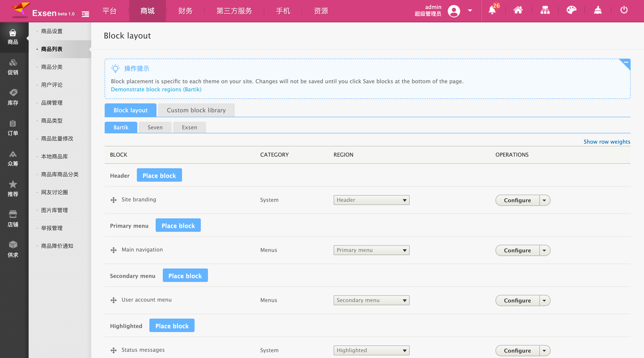
Task: Open the 促销 sidebar section
Action: pyautogui.click(x=13, y=68)
